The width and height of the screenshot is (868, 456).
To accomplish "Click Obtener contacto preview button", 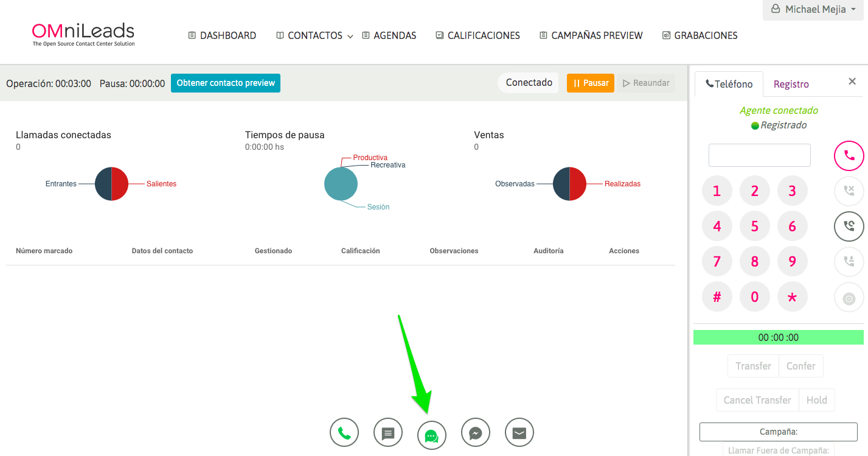I will click(x=226, y=83).
